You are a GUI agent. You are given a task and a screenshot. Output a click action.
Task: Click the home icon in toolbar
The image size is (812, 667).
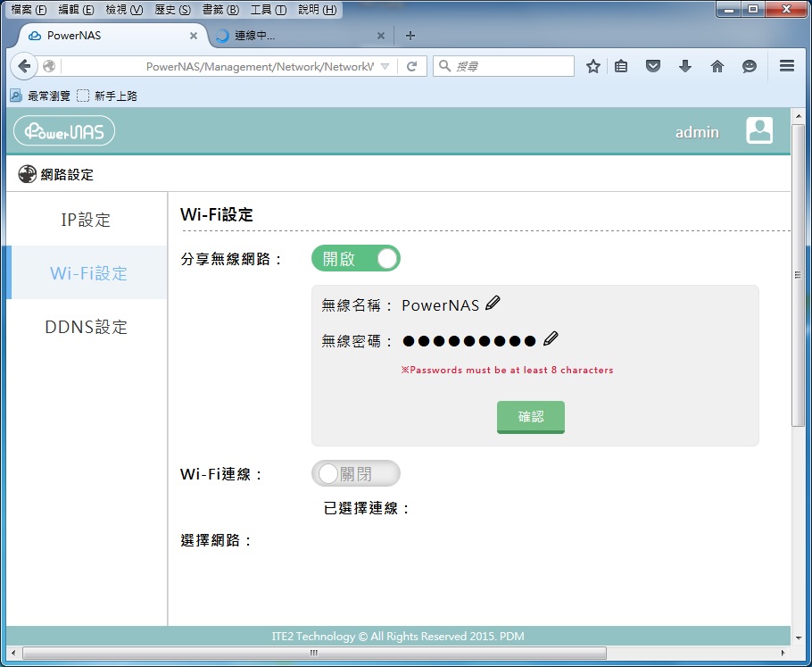(717, 66)
